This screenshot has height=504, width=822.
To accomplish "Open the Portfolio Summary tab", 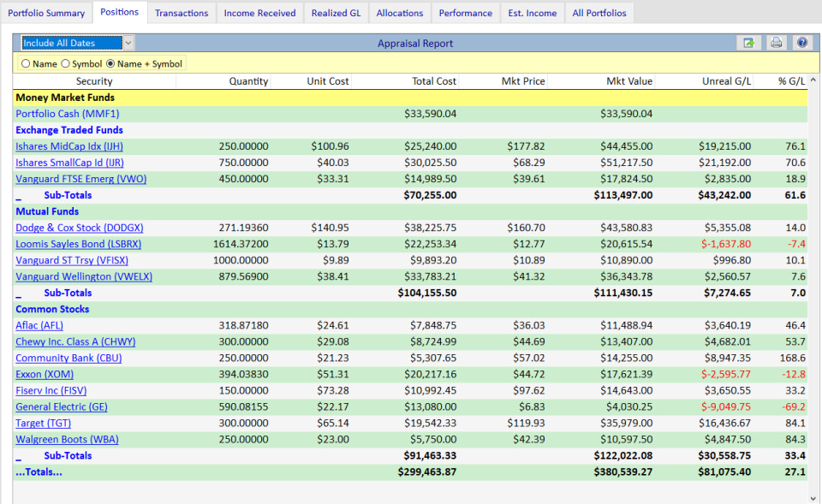I will click(46, 13).
